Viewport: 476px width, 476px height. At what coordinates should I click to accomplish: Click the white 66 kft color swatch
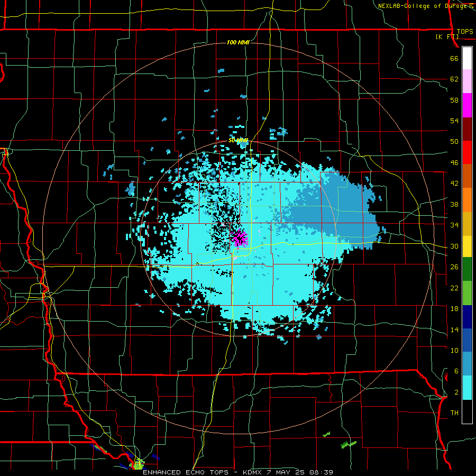(467, 58)
